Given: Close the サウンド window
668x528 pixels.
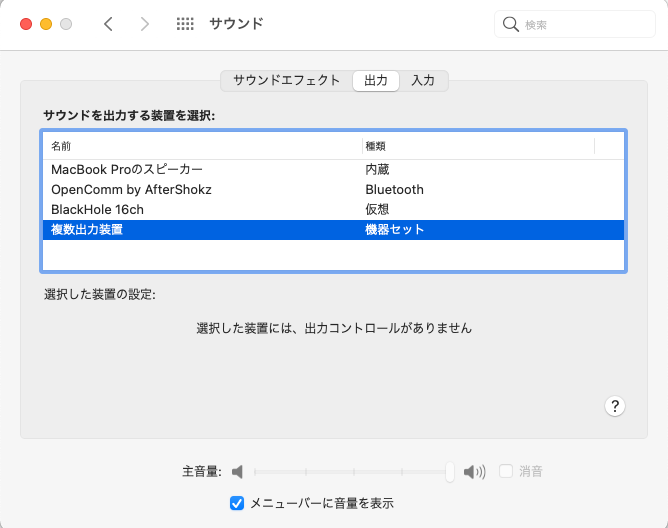Looking at the screenshot, I should tap(26, 24).
